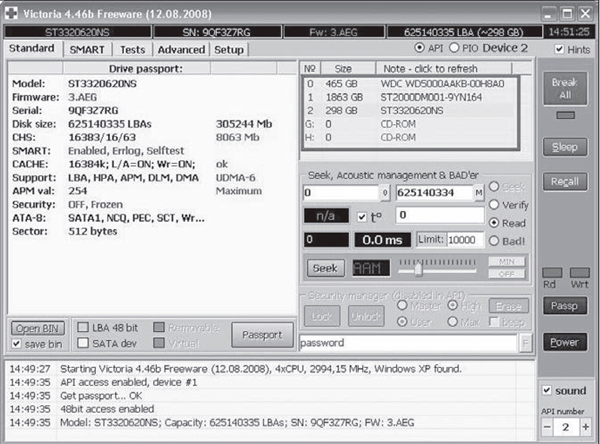Select the PIO access mode

(456, 48)
